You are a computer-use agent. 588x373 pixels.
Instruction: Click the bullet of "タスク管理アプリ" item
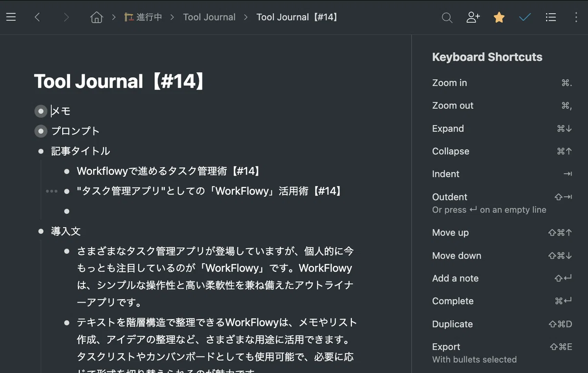67,191
